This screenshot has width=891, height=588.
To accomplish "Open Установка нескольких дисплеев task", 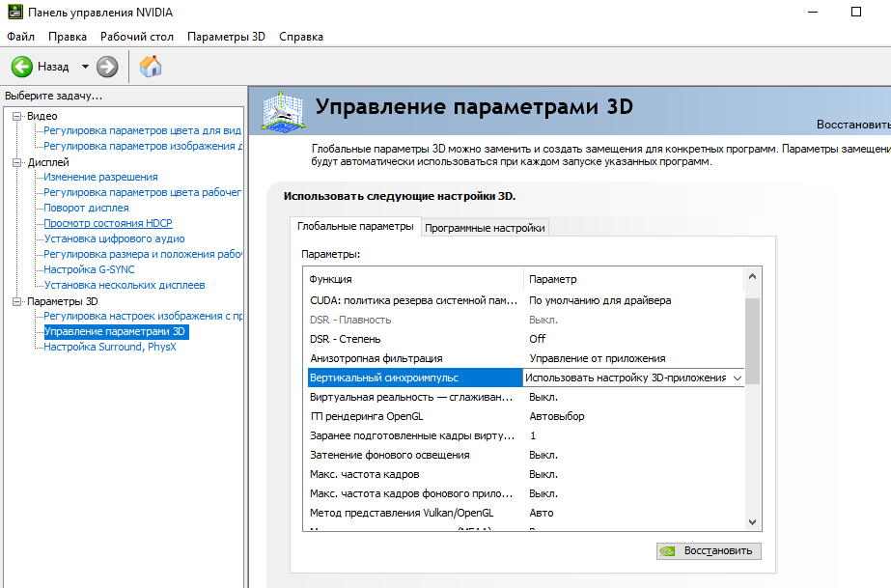I will pos(125,285).
